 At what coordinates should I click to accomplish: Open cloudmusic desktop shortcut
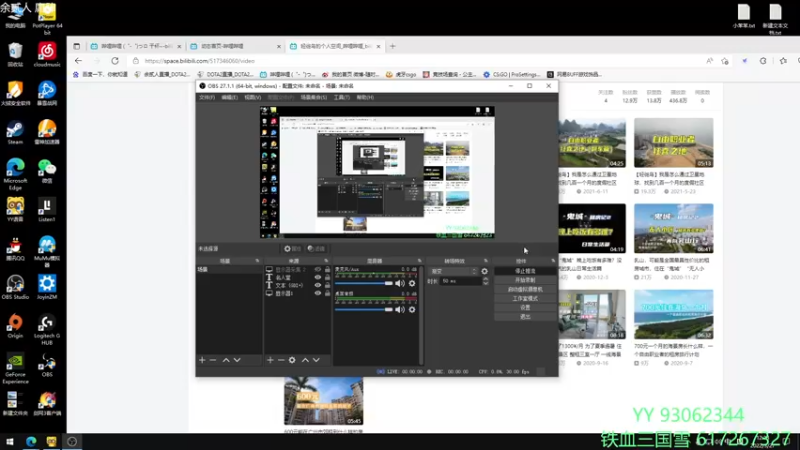pyautogui.click(x=47, y=55)
